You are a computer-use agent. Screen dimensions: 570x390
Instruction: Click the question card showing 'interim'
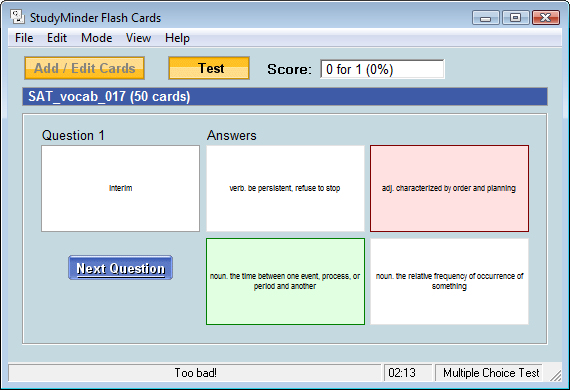pyautogui.click(x=120, y=188)
